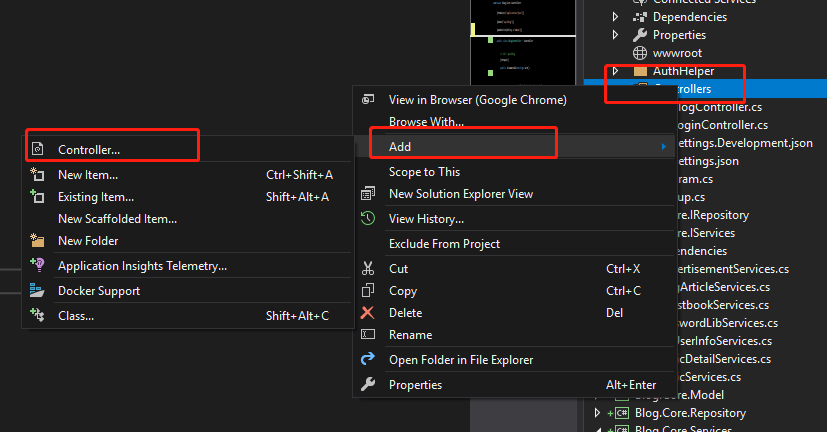Click the Controller menu item icon
Viewport: 827px width, 432px height.
[38, 150]
